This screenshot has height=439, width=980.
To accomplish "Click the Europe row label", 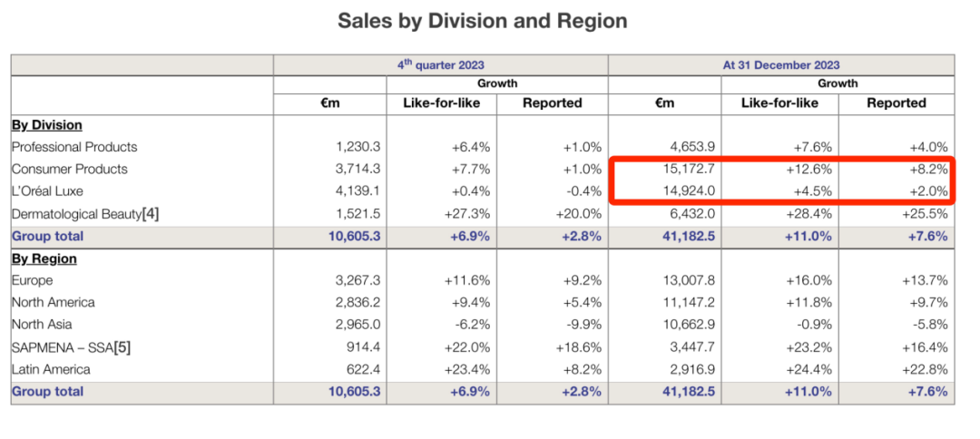I will tap(33, 281).
